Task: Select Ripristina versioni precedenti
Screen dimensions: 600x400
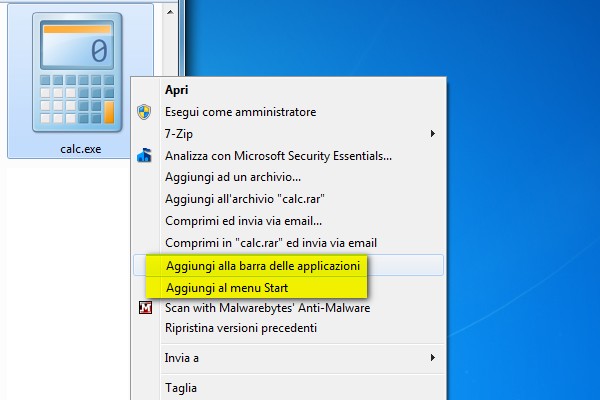Action: [x=241, y=328]
